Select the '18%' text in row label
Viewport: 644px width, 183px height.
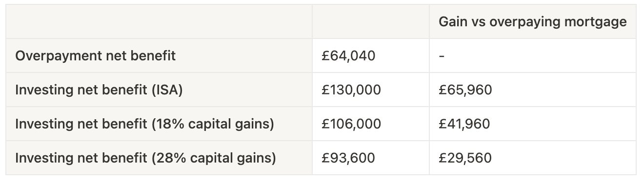164,124
